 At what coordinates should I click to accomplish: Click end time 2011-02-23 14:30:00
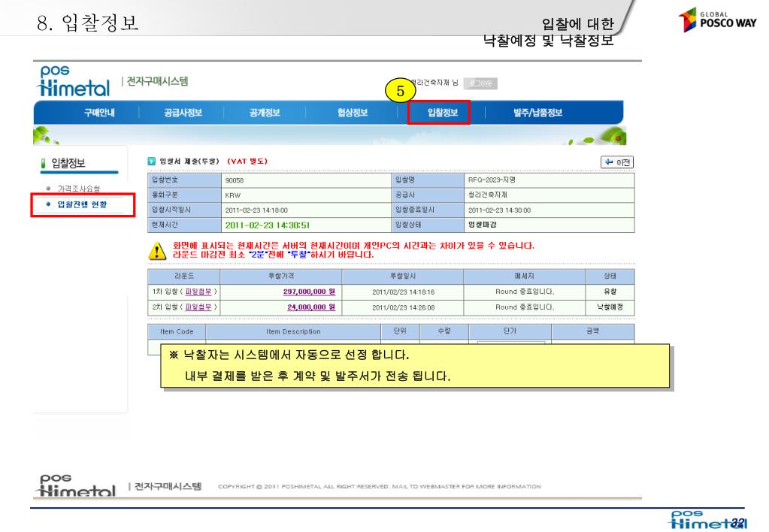click(x=499, y=210)
